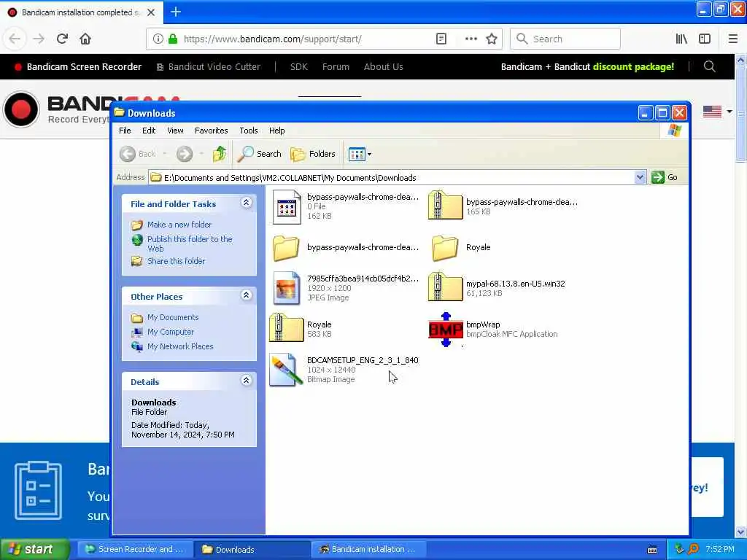Switch to Bandicam Installation taskbar item
This screenshot has width=747, height=560.
pos(368,549)
